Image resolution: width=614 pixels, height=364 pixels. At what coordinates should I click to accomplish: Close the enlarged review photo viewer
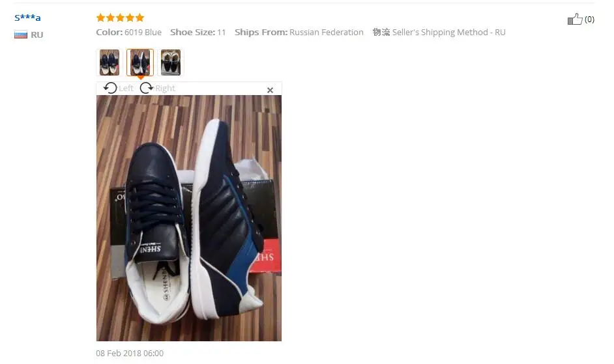(x=270, y=90)
